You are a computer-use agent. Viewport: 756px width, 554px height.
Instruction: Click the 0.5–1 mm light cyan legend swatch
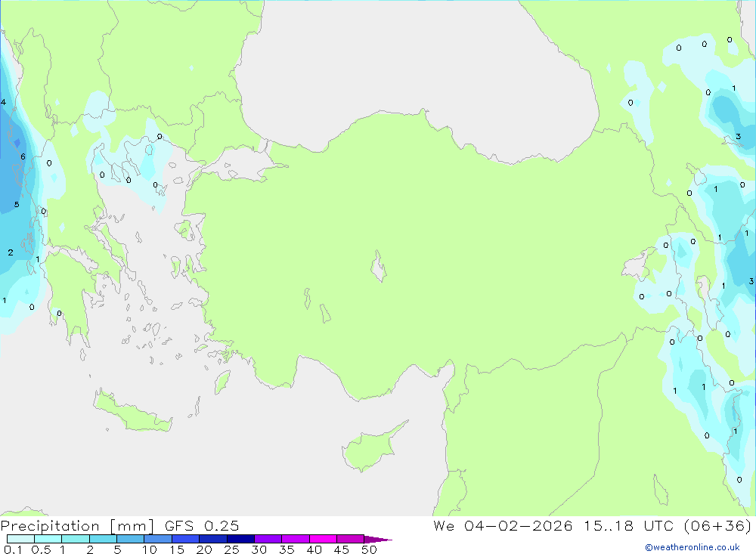tap(48, 539)
